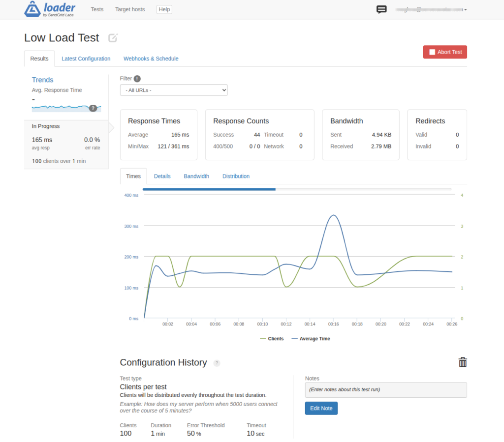Select the In Progress run entry
The width and height of the screenshot is (504, 442).
pos(66,145)
